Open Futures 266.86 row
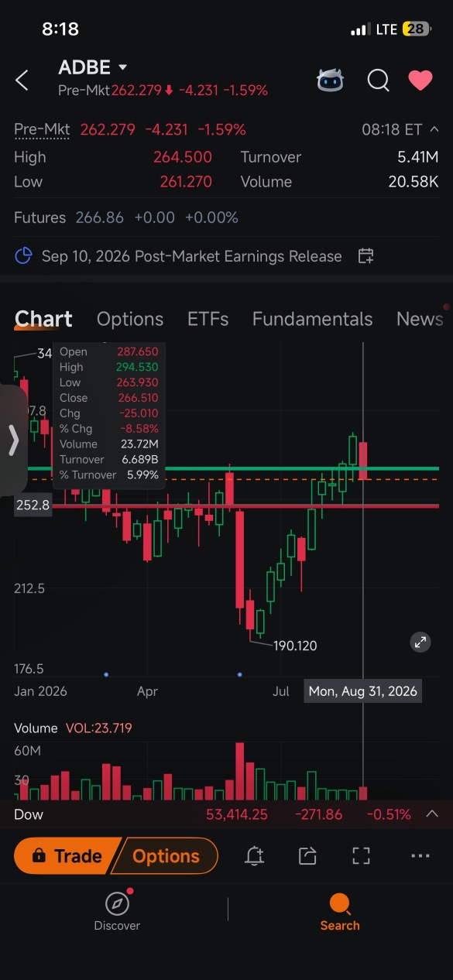This screenshot has width=453, height=980. [x=226, y=218]
